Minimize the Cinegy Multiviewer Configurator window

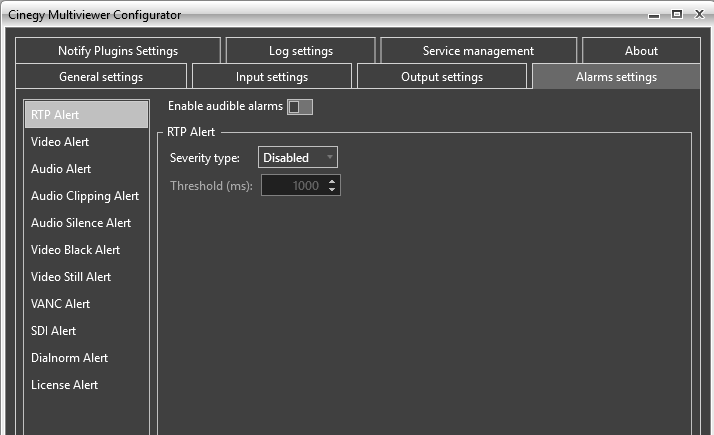tap(654, 15)
